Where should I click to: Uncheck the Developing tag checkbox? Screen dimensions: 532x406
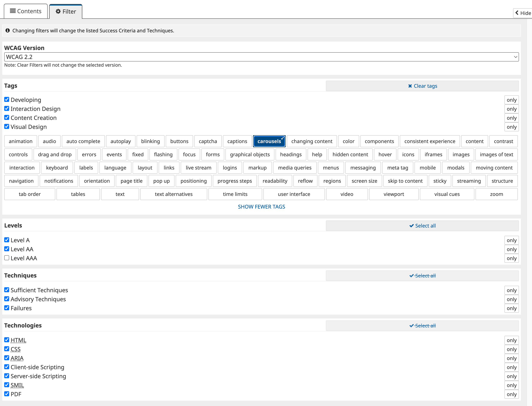pyautogui.click(x=7, y=99)
